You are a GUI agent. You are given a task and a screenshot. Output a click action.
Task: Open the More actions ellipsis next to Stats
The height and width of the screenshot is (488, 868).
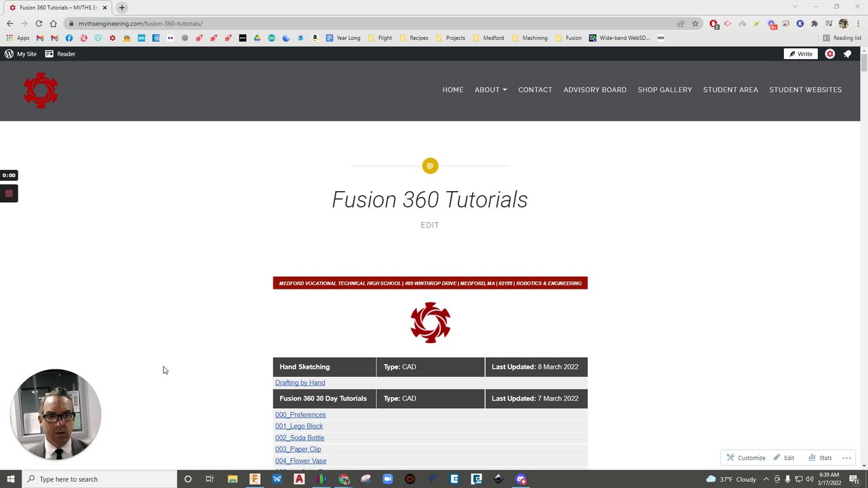pos(846,457)
